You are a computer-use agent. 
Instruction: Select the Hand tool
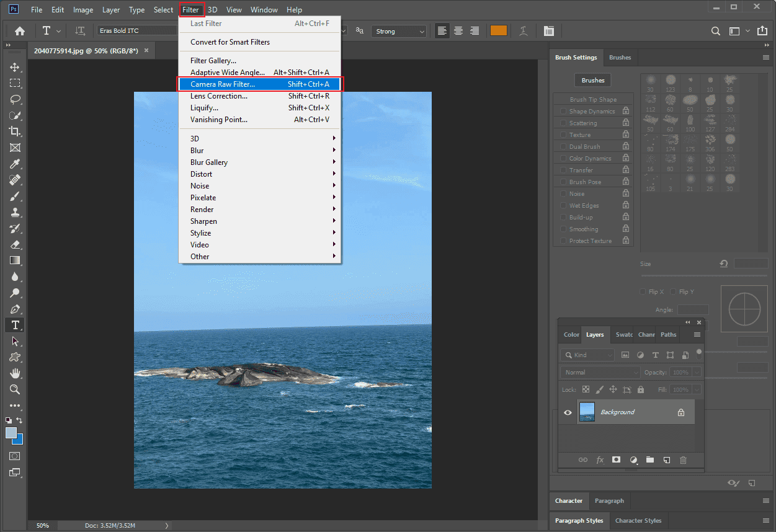coord(14,373)
